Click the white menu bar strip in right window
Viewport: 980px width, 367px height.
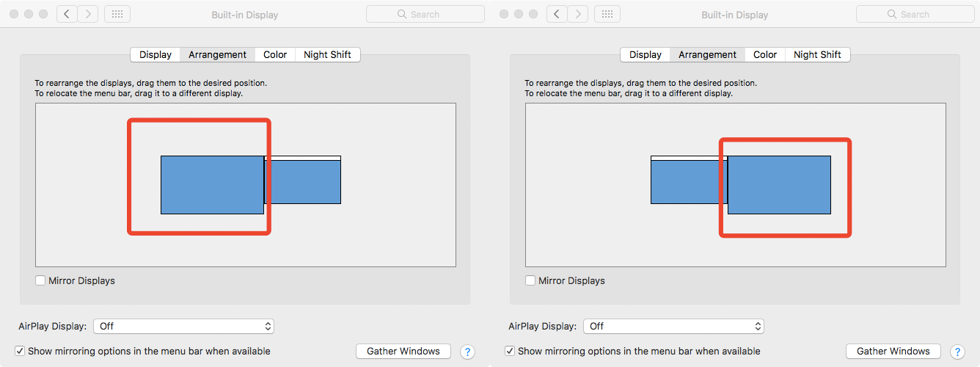pyautogui.click(x=689, y=158)
